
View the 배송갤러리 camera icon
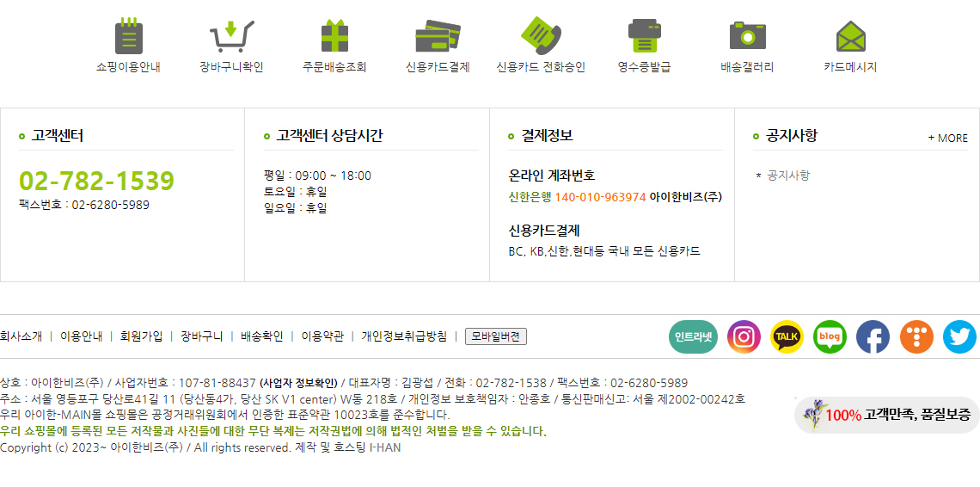pyautogui.click(x=748, y=35)
